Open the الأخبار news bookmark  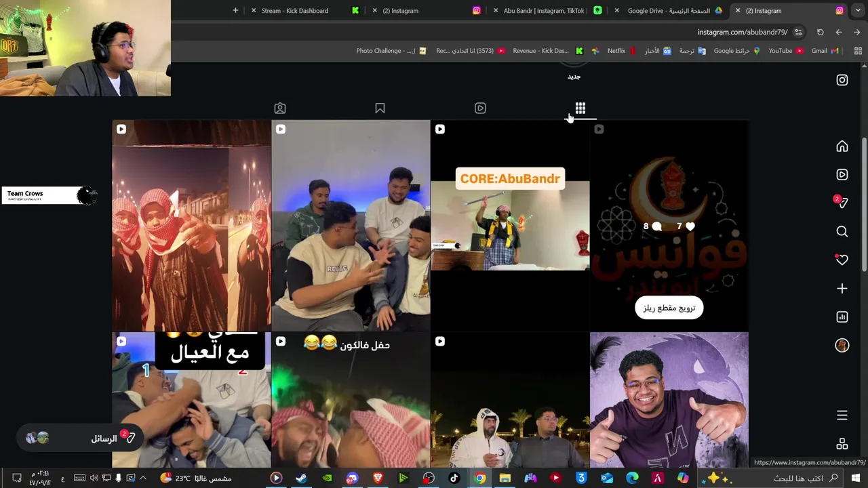pyautogui.click(x=657, y=51)
